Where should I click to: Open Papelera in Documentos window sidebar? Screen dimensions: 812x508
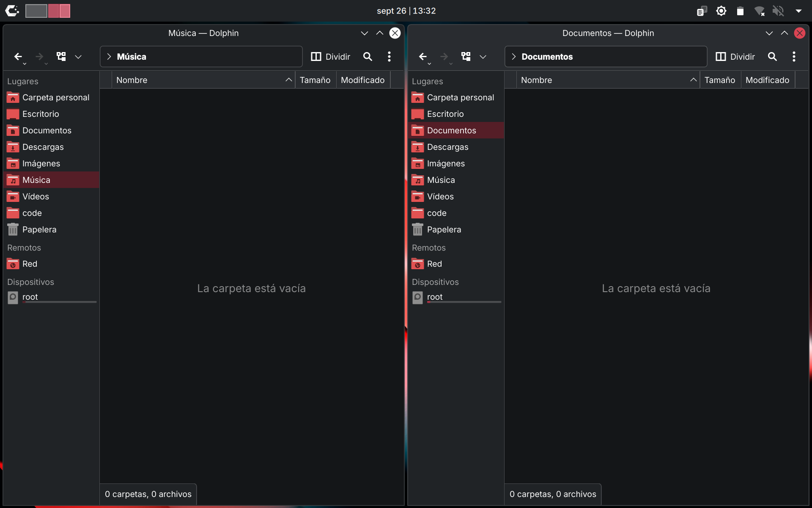click(x=456, y=229)
